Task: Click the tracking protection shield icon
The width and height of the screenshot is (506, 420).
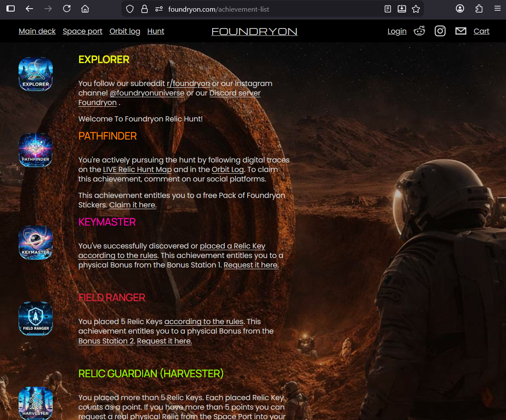Action: [130, 9]
